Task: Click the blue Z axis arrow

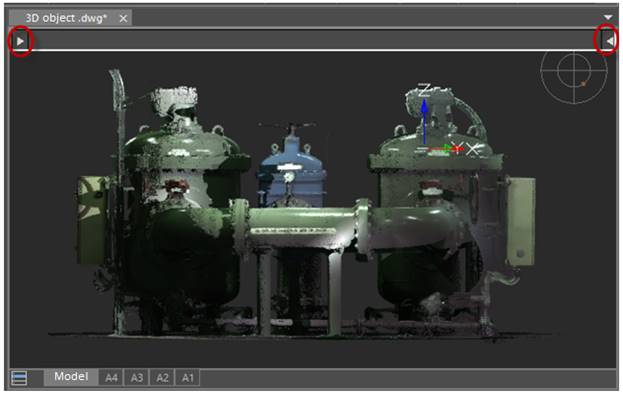Action: click(x=424, y=122)
